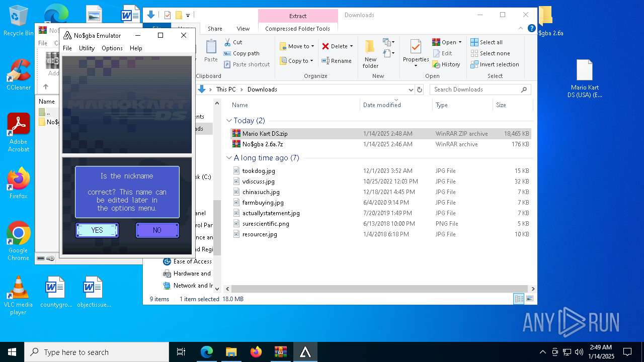Image resolution: width=644 pixels, height=362 pixels.
Task: Click Rename in Organize group
Action: 337,61
